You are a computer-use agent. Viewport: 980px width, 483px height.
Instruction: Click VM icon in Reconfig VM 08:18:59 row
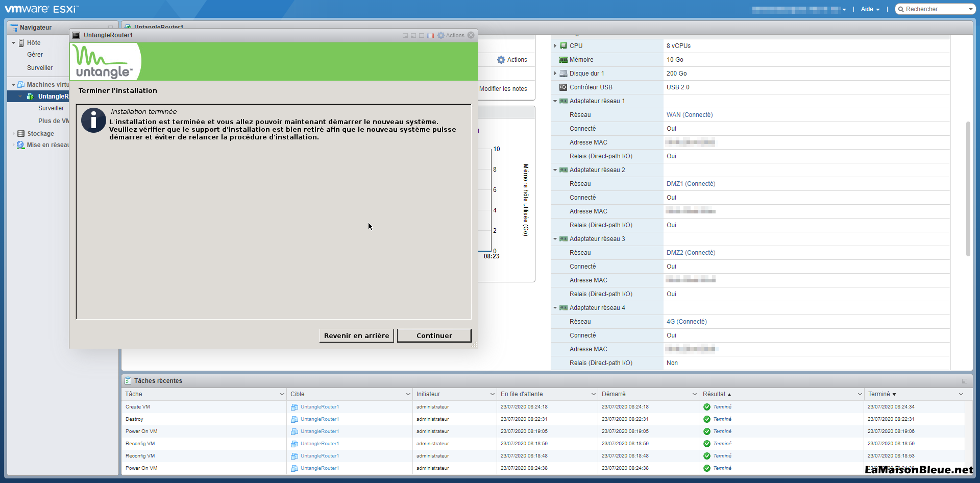click(295, 444)
